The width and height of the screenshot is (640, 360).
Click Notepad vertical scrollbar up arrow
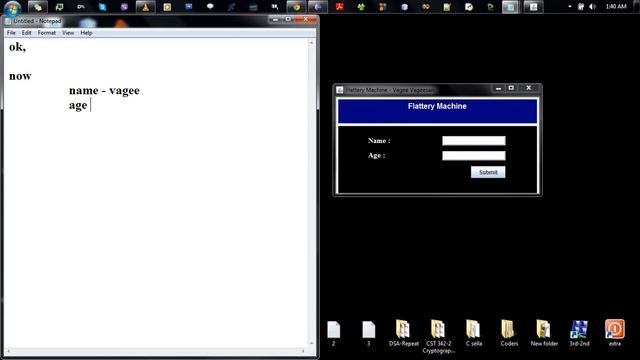(x=311, y=43)
